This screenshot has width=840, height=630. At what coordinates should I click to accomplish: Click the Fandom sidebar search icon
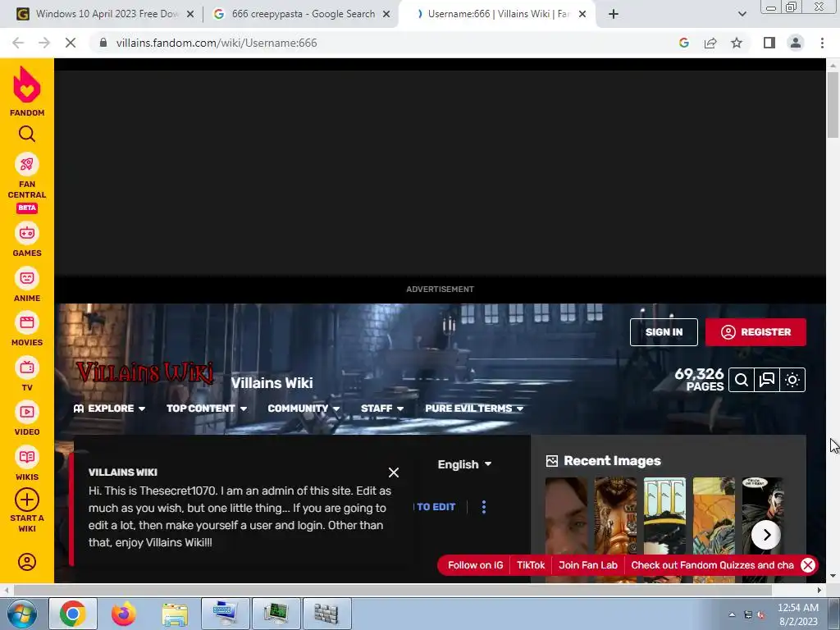tap(27, 134)
